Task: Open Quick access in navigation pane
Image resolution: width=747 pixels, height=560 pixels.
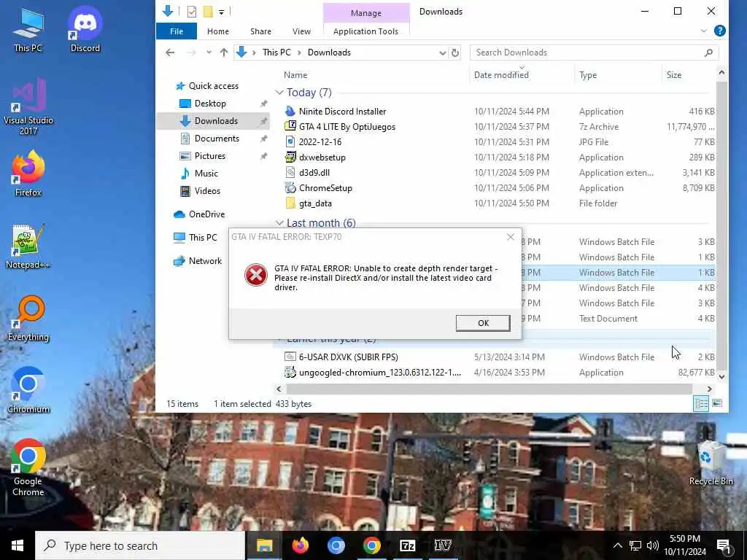Action: [x=214, y=86]
